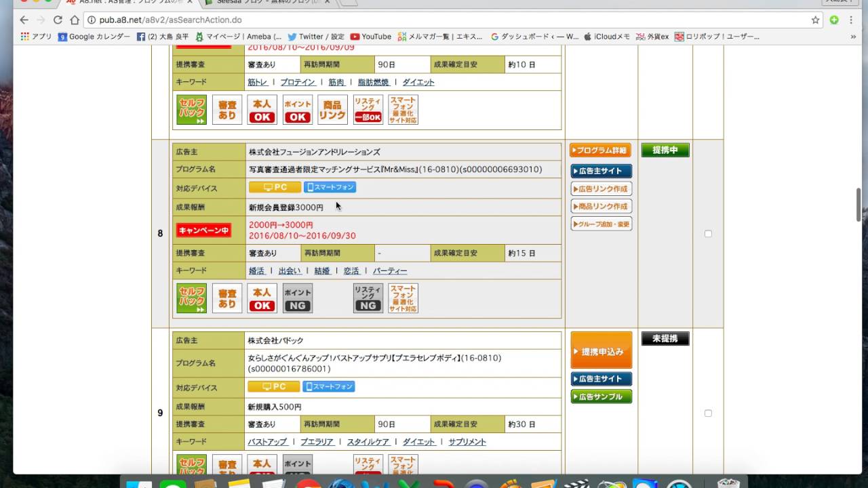Click the セルフバック icon in program 8
This screenshot has height=488, width=868.
coord(192,298)
